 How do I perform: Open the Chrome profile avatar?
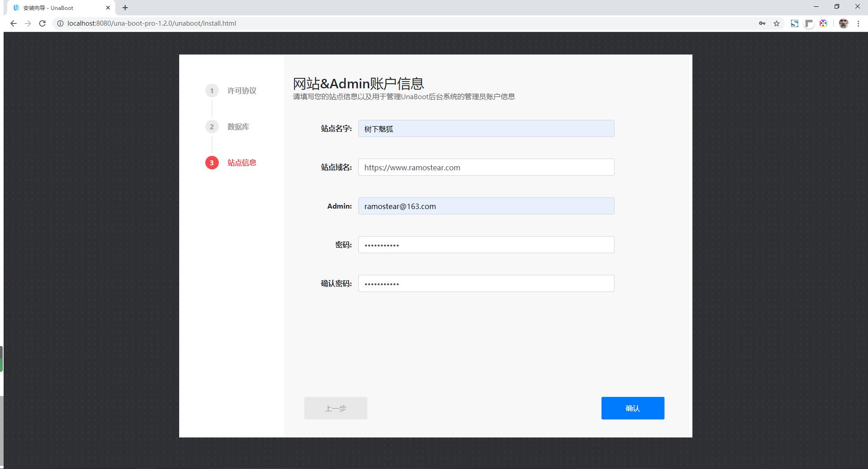point(843,23)
